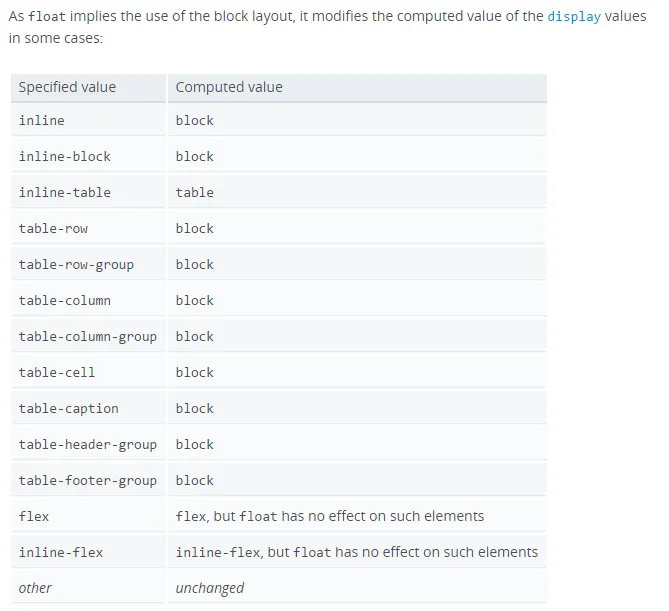Click the italic other cell
Screen dimensions: 669x611
pos(88,588)
